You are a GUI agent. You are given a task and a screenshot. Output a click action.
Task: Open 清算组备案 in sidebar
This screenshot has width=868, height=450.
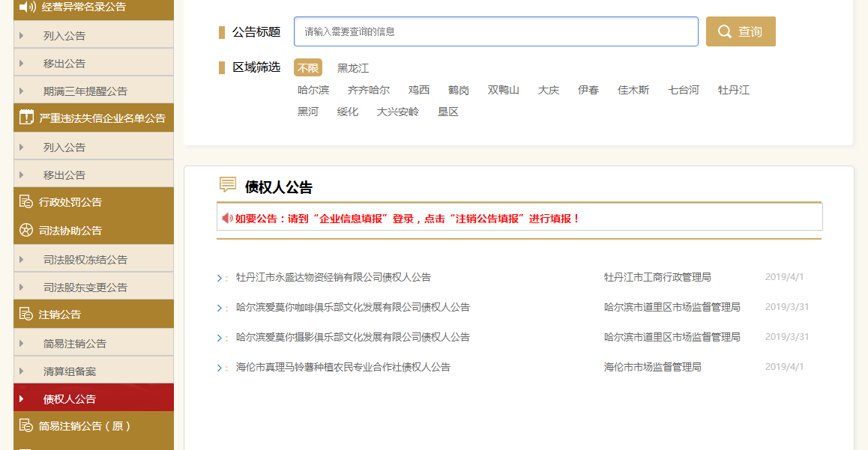tap(70, 371)
